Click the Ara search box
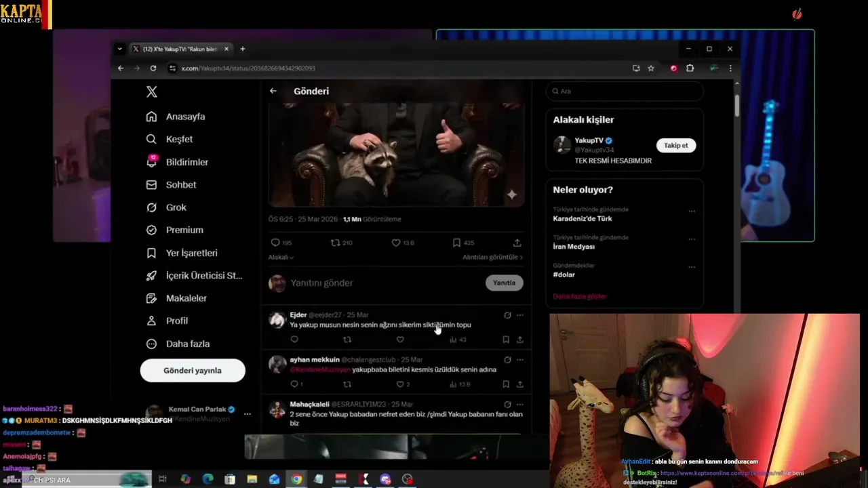This screenshot has height=488, width=868. [x=624, y=91]
